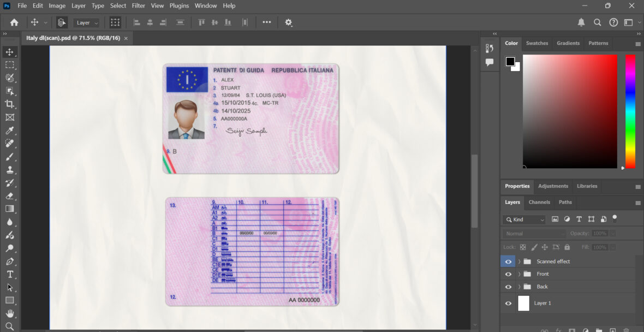Expand the Back group
Image resolution: width=644 pixels, height=332 pixels.
519,286
